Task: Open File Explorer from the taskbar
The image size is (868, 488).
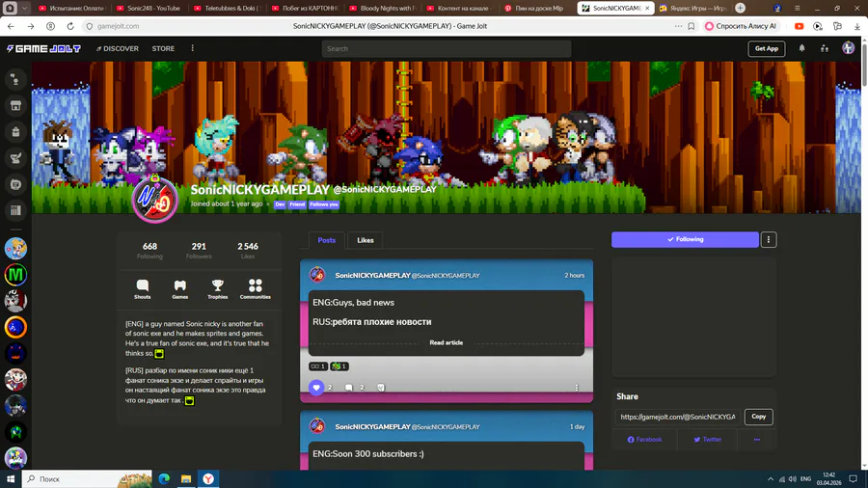Action: point(186,478)
